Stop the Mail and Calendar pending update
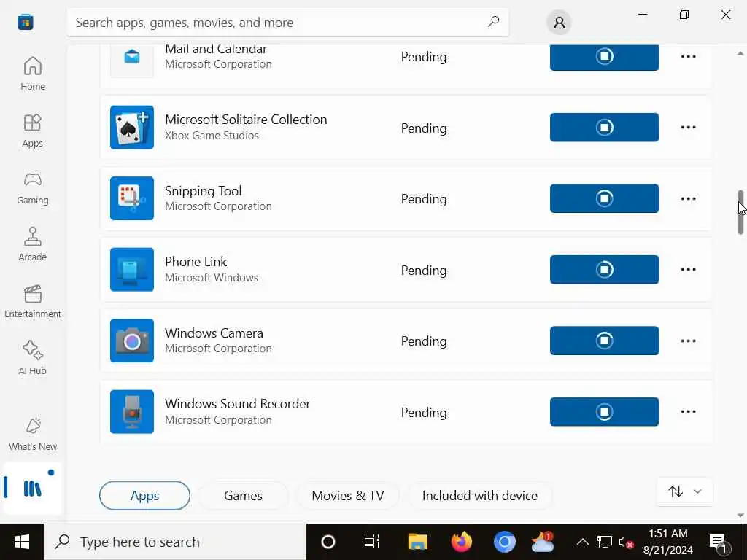The width and height of the screenshot is (747, 560). click(604, 57)
